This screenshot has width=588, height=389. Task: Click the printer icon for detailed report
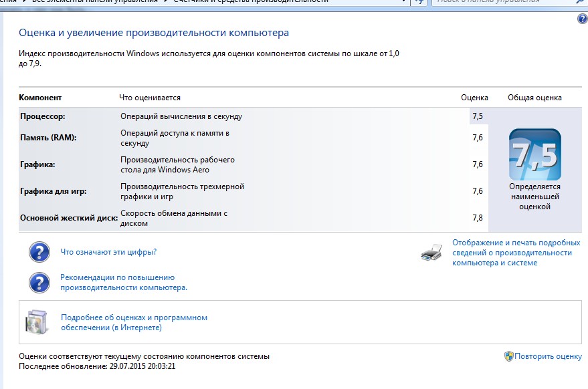431,253
